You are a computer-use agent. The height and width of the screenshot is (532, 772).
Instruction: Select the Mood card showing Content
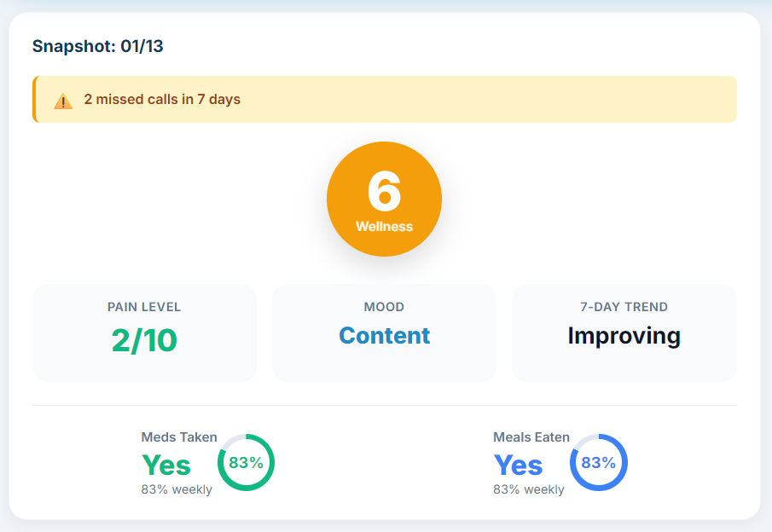pos(384,332)
